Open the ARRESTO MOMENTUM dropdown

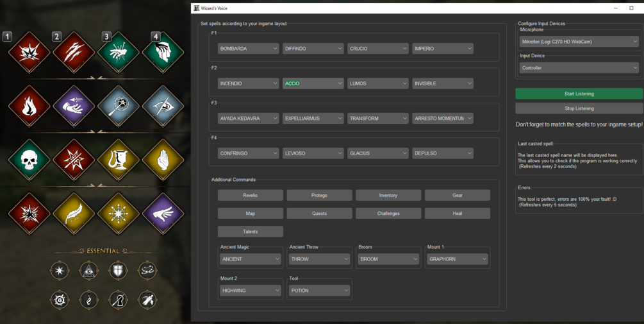click(x=443, y=119)
